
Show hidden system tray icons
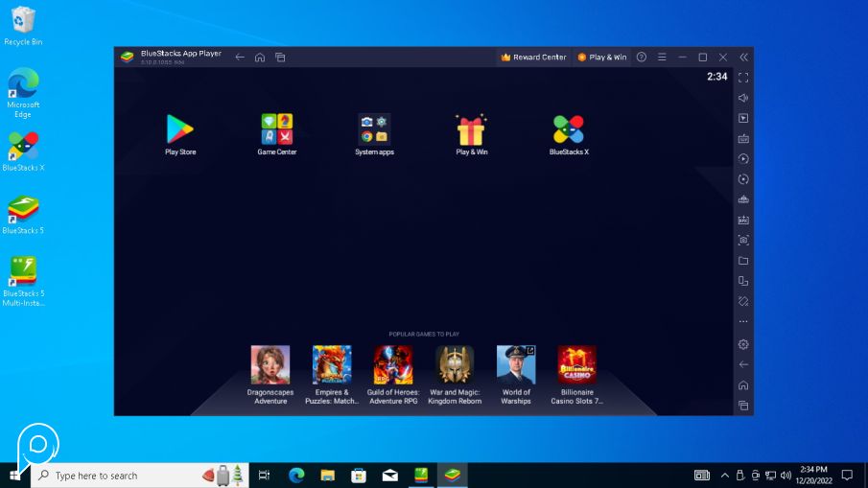[x=725, y=476]
